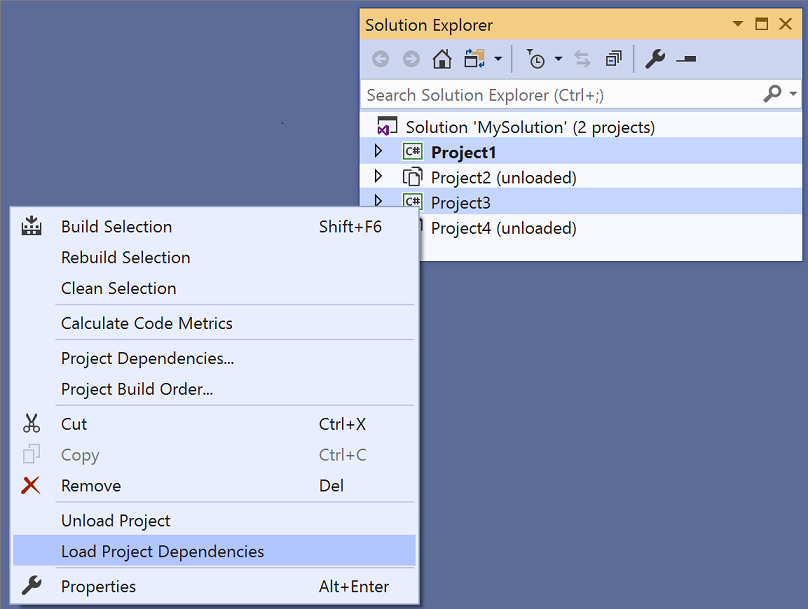Viewport: 808px width, 609px height.
Task: Click the Properties wrench icon in the toolbar
Action: tap(655, 59)
